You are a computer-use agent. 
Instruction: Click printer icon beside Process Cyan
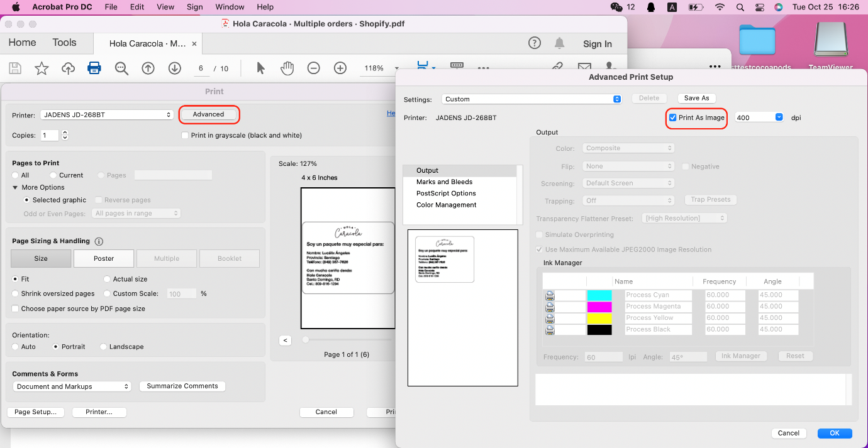click(550, 295)
